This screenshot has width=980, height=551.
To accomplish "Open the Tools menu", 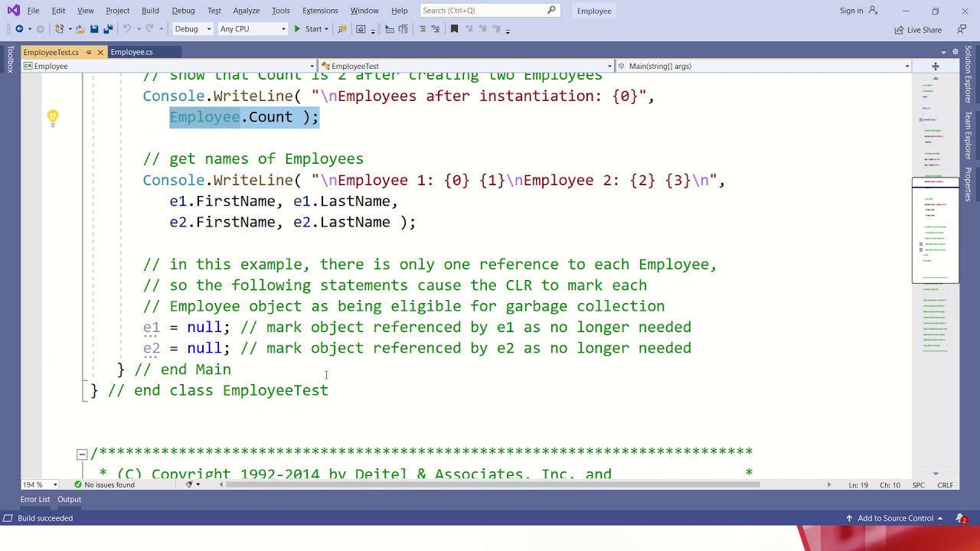I will (281, 11).
